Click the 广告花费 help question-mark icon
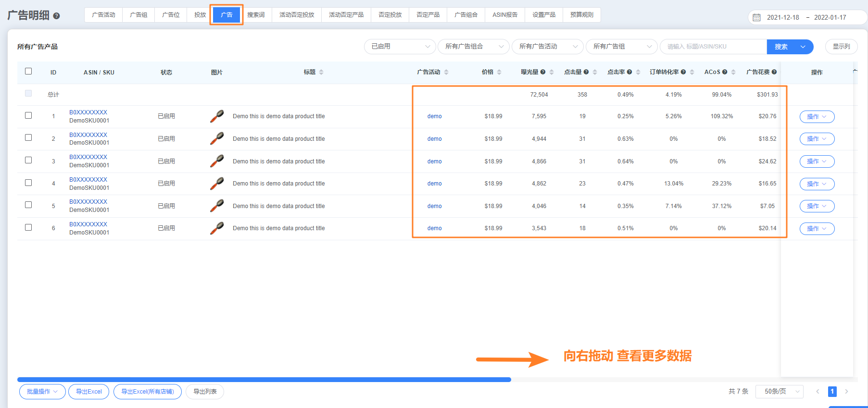Image resolution: width=868 pixels, height=408 pixels. (774, 72)
